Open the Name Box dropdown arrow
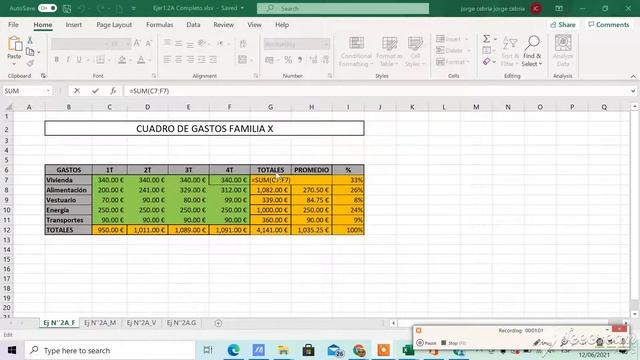This screenshot has height=360, width=640. (x=48, y=91)
